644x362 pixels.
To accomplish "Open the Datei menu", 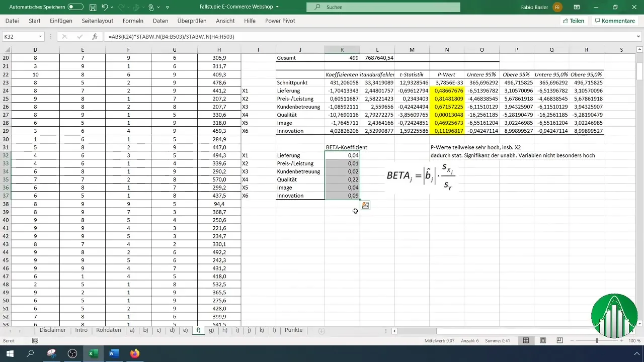I will pyautogui.click(x=12, y=21).
